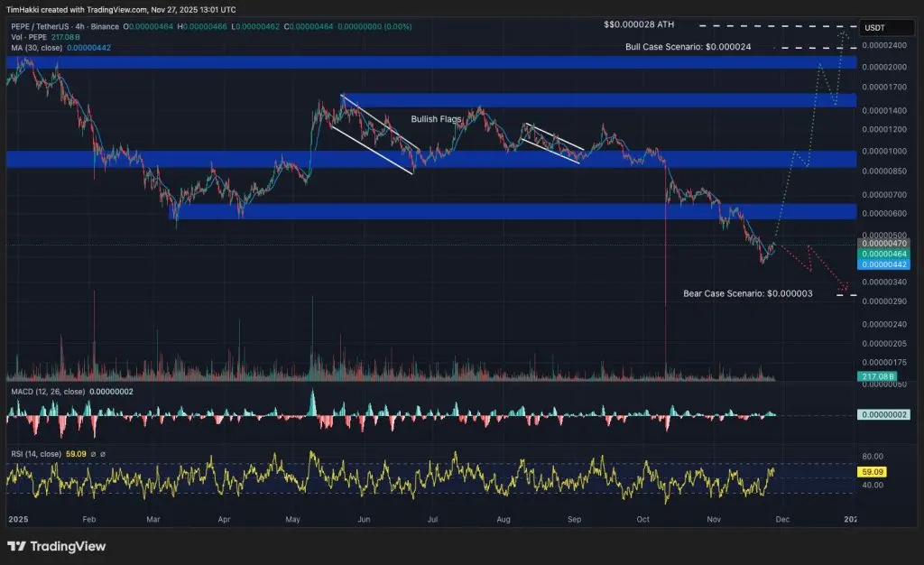Open the USDT currency selector
The height and width of the screenshot is (565, 924).
[885, 28]
